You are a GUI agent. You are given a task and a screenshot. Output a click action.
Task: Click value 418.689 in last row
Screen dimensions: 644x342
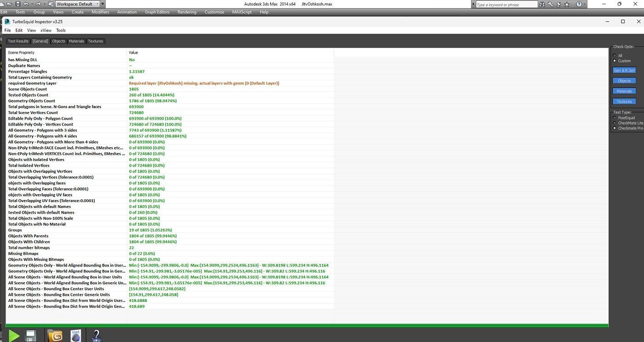137,307
